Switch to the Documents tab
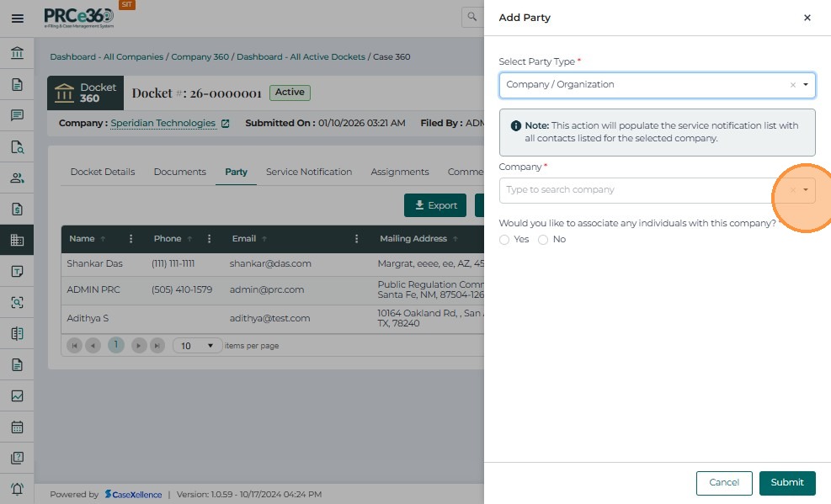Screen dimensions: 831x504 (x=179, y=172)
